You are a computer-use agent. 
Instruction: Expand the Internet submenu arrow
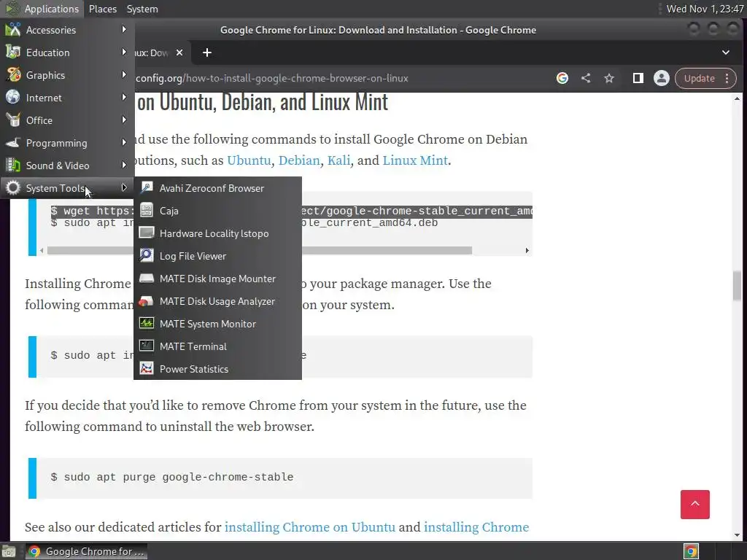coord(124,97)
